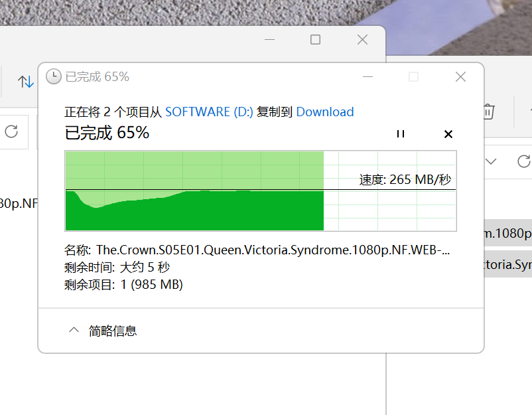This screenshot has width=532, height=415.
Task: Cancel the copy with the X button
Action: click(x=448, y=134)
